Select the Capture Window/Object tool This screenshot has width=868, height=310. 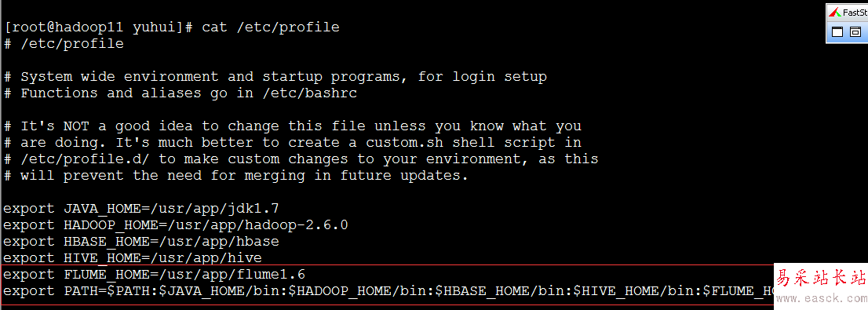point(855,32)
